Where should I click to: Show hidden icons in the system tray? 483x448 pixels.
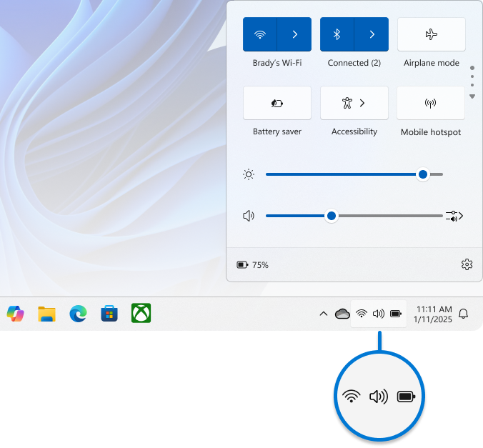323,314
